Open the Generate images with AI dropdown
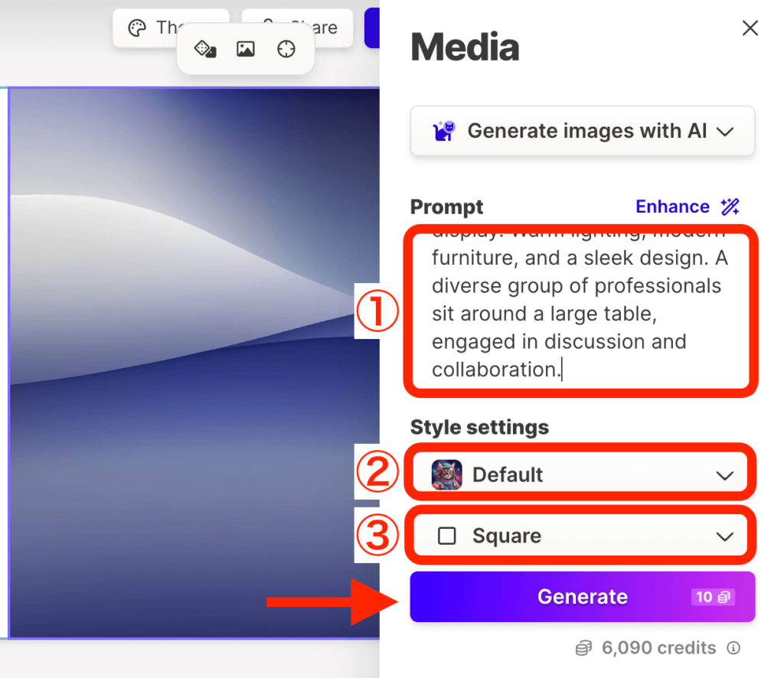Screen dimensions: 784x678 [582, 131]
